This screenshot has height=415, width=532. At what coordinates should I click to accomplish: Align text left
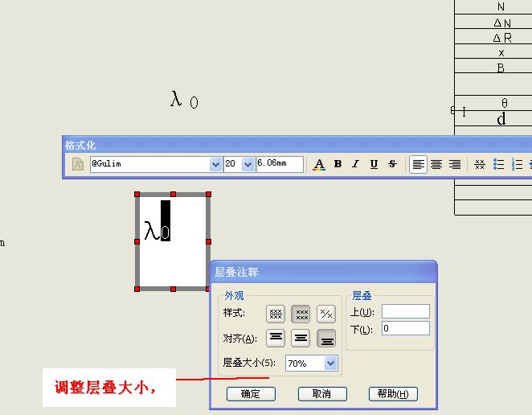pos(418,164)
